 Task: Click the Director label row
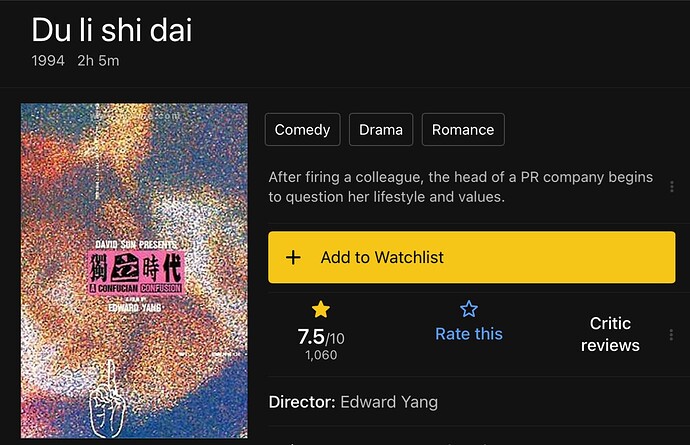tap(472, 402)
